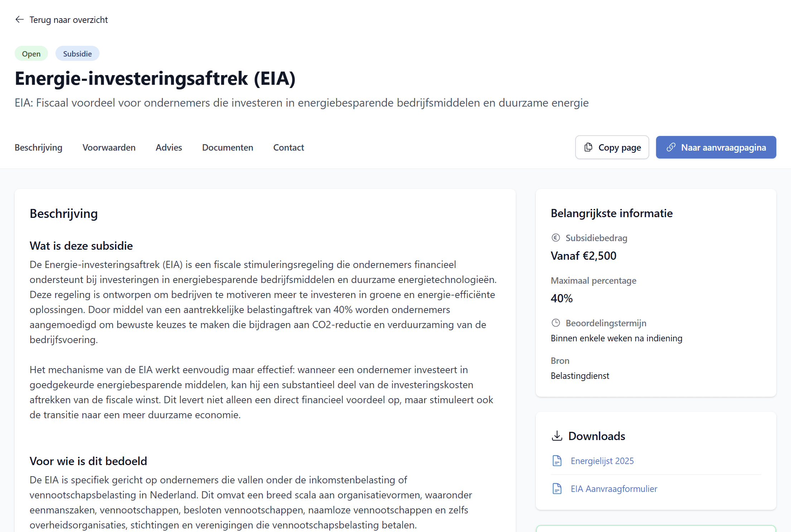Switch to the Contact tab
The image size is (791, 532).
click(x=288, y=147)
